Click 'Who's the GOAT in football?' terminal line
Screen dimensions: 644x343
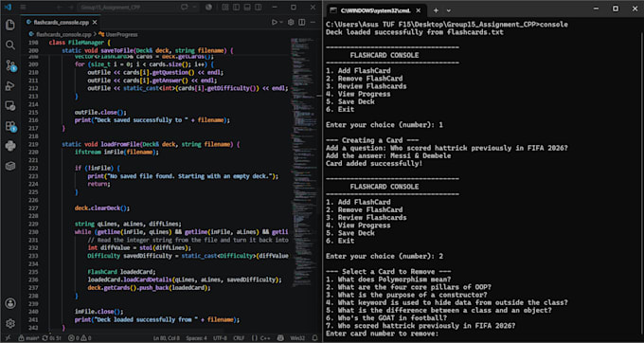386,318
